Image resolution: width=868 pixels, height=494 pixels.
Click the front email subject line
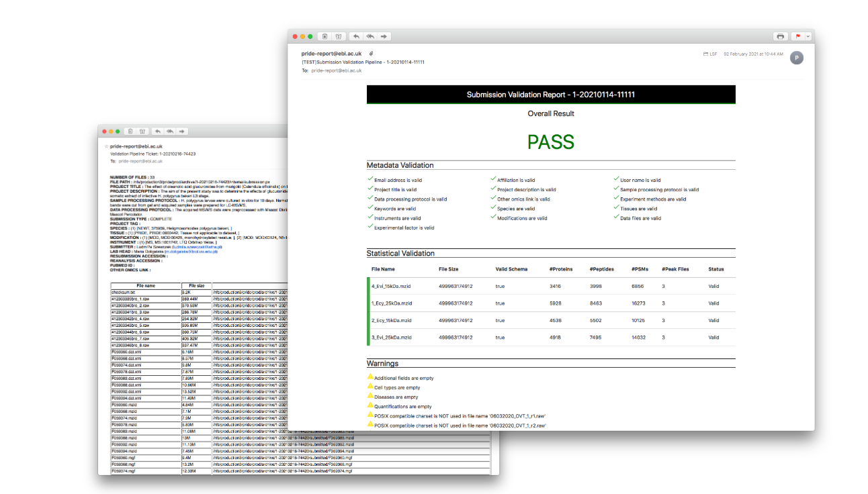click(x=363, y=62)
